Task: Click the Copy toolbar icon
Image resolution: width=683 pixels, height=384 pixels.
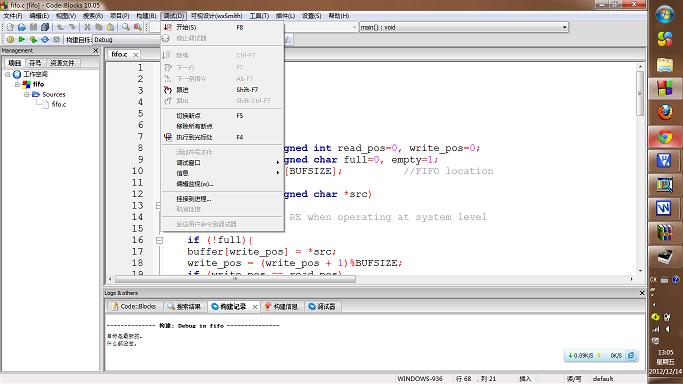Action: (x=99, y=27)
